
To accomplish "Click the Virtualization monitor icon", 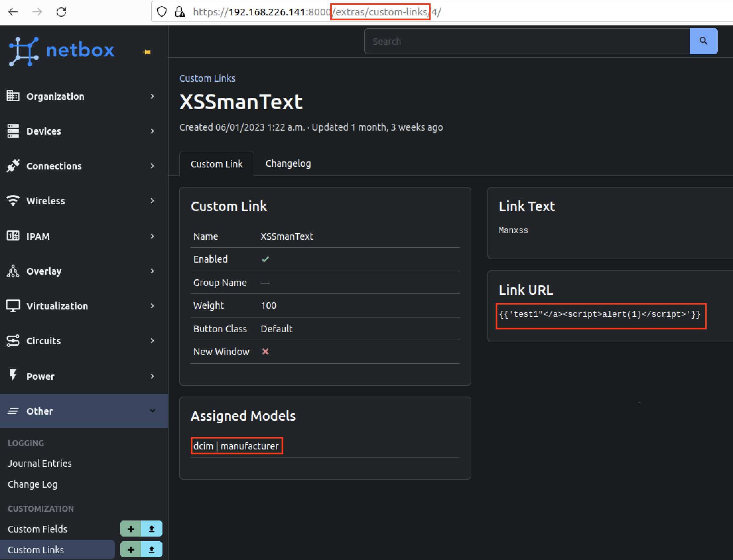I will 13,305.
